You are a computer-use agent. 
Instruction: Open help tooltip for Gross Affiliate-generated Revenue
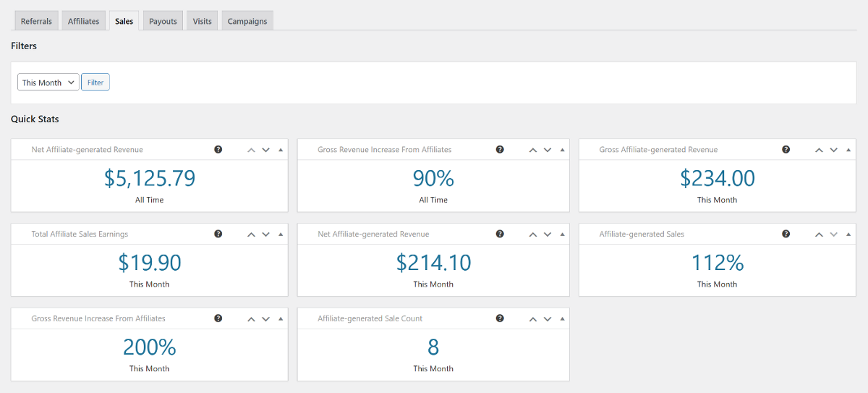[786, 150]
